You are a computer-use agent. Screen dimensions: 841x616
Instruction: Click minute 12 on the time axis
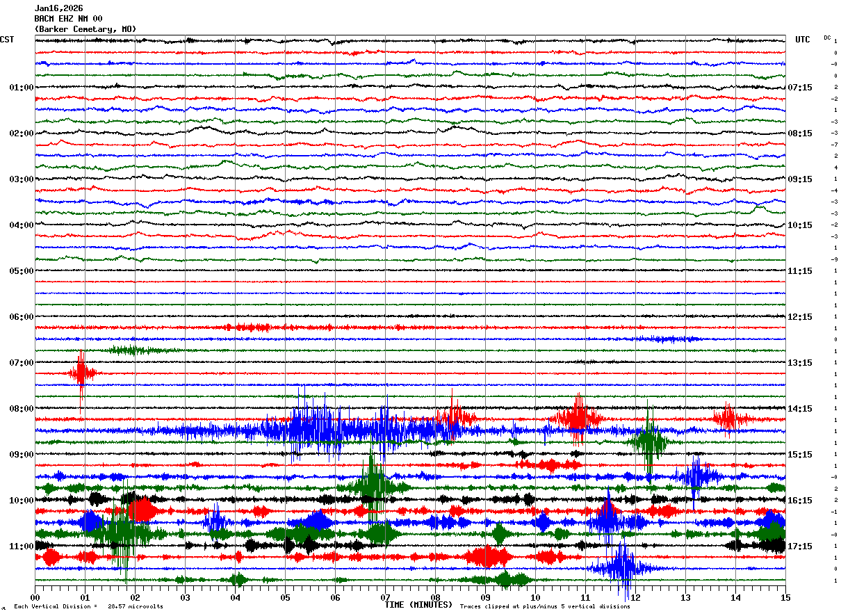coord(635,597)
